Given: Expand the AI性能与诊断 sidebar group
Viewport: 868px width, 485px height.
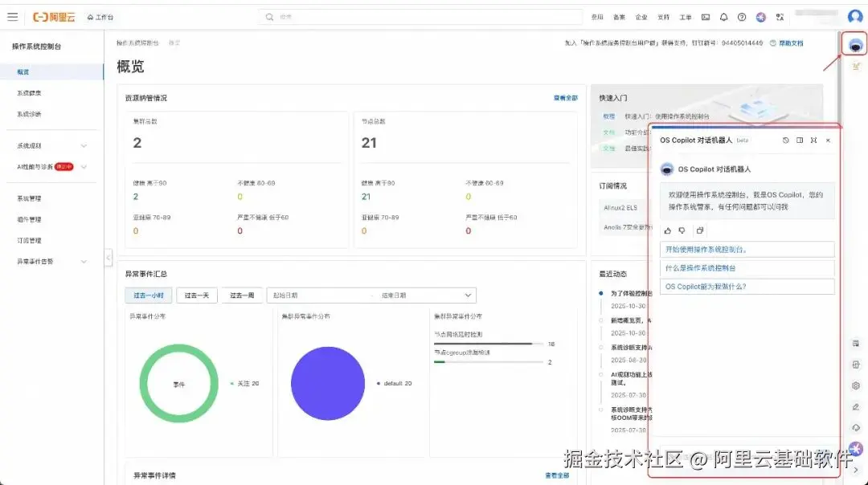Looking at the screenshot, I should (51, 167).
